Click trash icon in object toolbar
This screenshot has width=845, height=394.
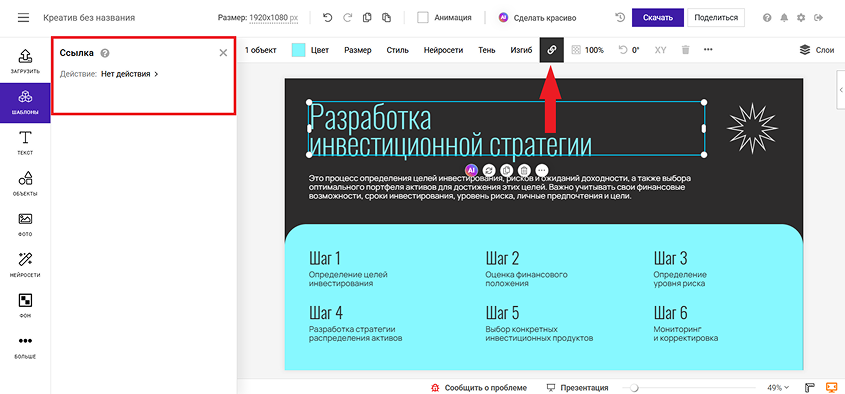coord(685,50)
